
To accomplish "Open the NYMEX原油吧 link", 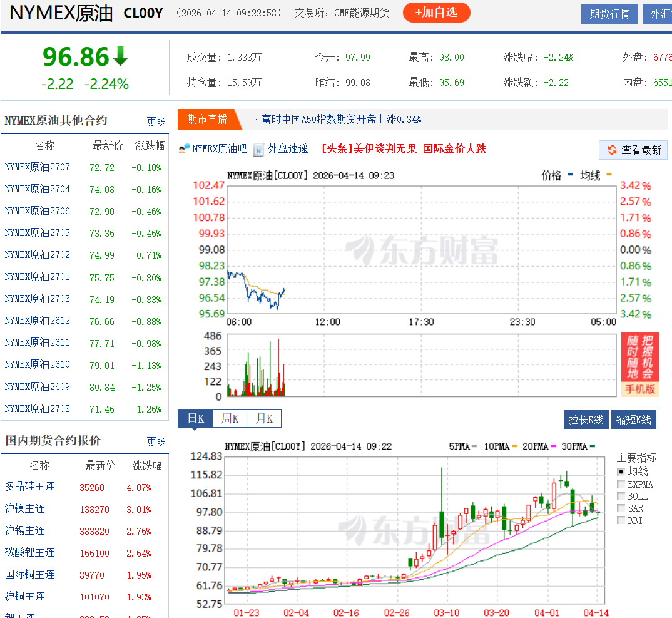I will click(220, 149).
